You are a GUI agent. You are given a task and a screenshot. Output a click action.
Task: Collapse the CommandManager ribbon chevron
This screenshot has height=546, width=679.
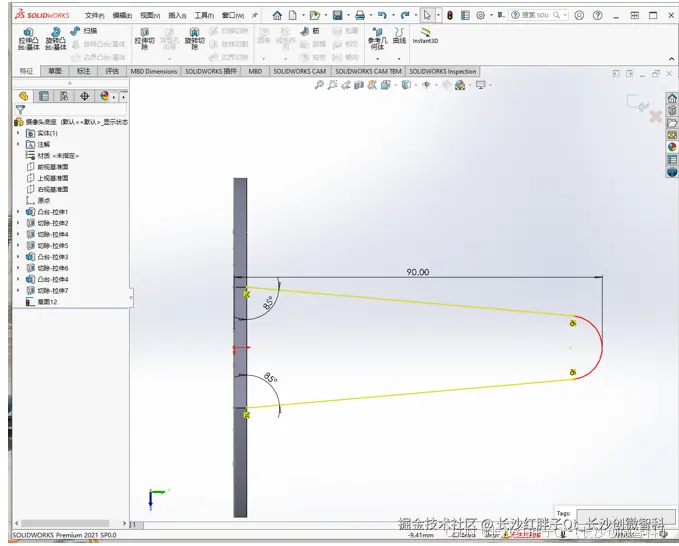tap(671, 59)
